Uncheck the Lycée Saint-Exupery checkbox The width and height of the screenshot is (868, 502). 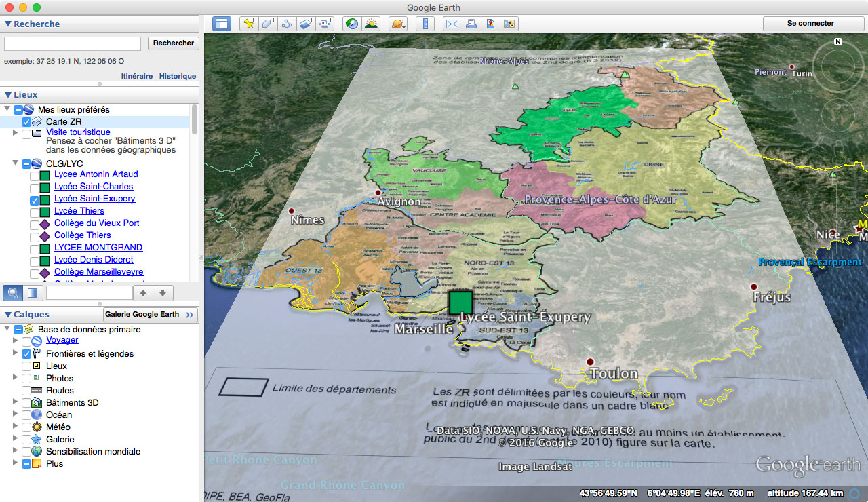pyautogui.click(x=35, y=200)
